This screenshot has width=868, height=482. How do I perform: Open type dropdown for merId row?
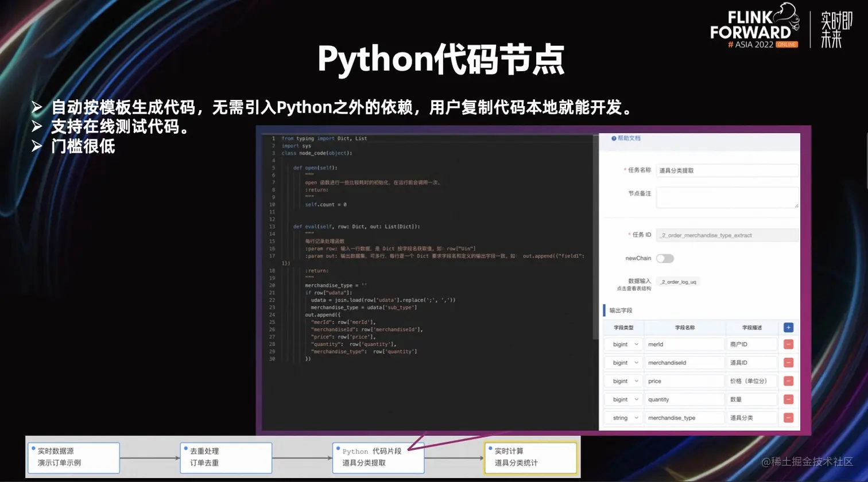coord(623,344)
